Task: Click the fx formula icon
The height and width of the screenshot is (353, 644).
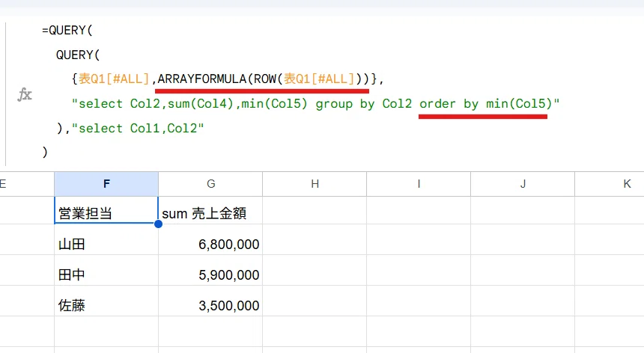Action: pyautogui.click(x=25, y=95)
